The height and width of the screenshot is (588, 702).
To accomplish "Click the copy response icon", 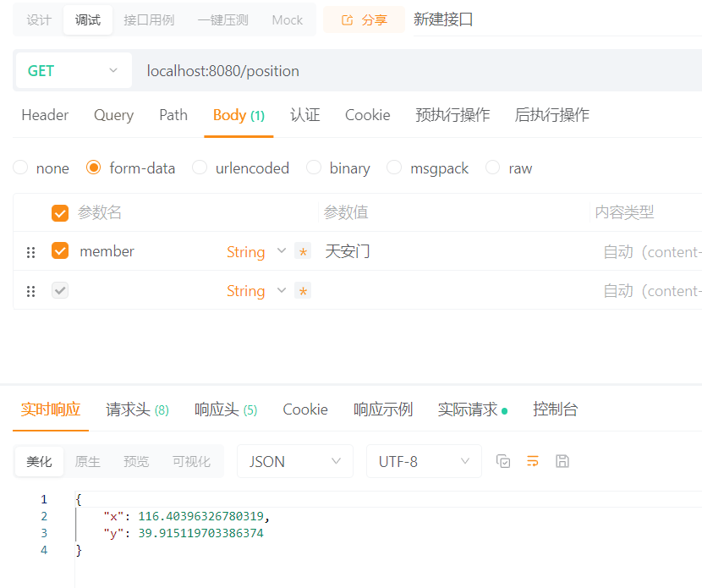I will point(503,461).
